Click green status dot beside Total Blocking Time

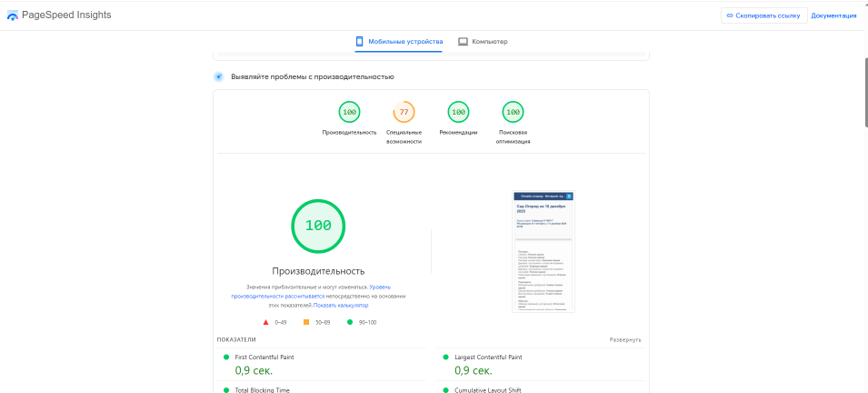(x=225, y=390)
